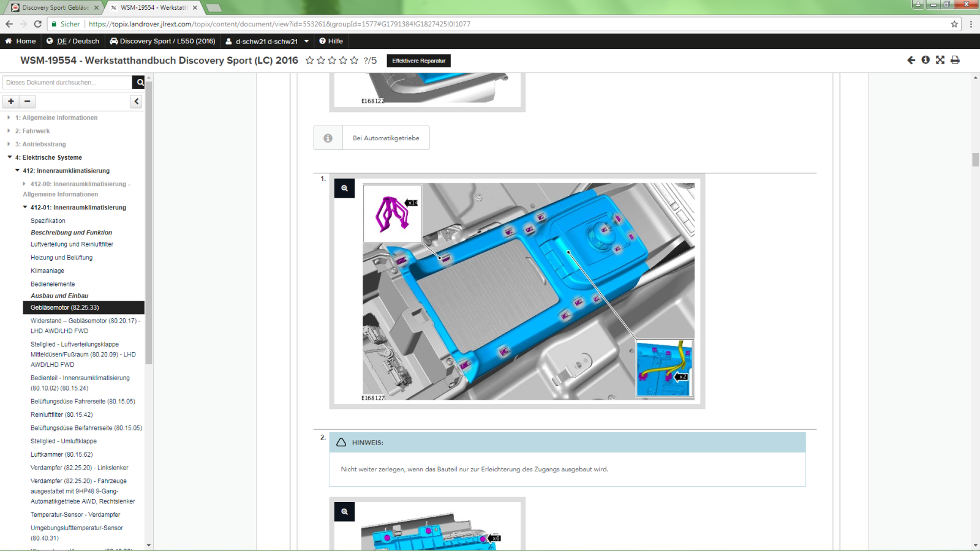Open Belüftungsdüse Fahrerseite (80.15.05)
This screenshot has height=551, width=980.
click(x=83, y=402)
